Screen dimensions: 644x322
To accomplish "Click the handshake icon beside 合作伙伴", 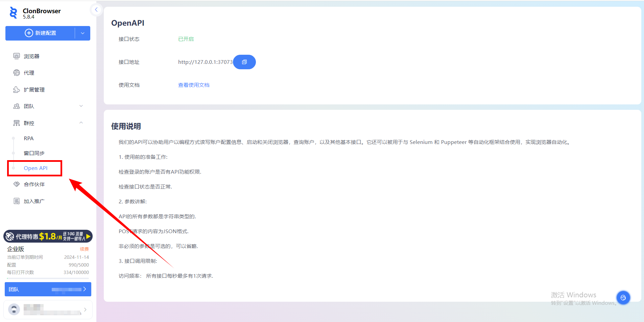I will [17, 184].
